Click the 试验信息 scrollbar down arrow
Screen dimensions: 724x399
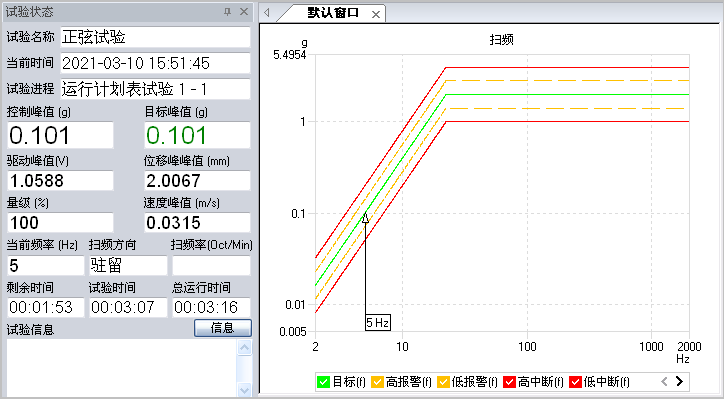(x=244, y=389)
